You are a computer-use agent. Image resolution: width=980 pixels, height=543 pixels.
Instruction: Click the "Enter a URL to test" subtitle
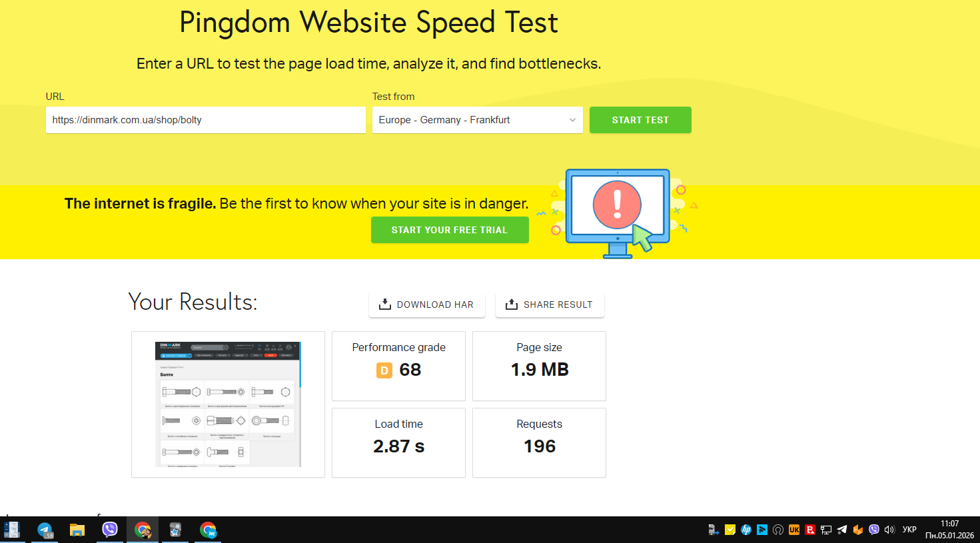[x=368, y=64]
